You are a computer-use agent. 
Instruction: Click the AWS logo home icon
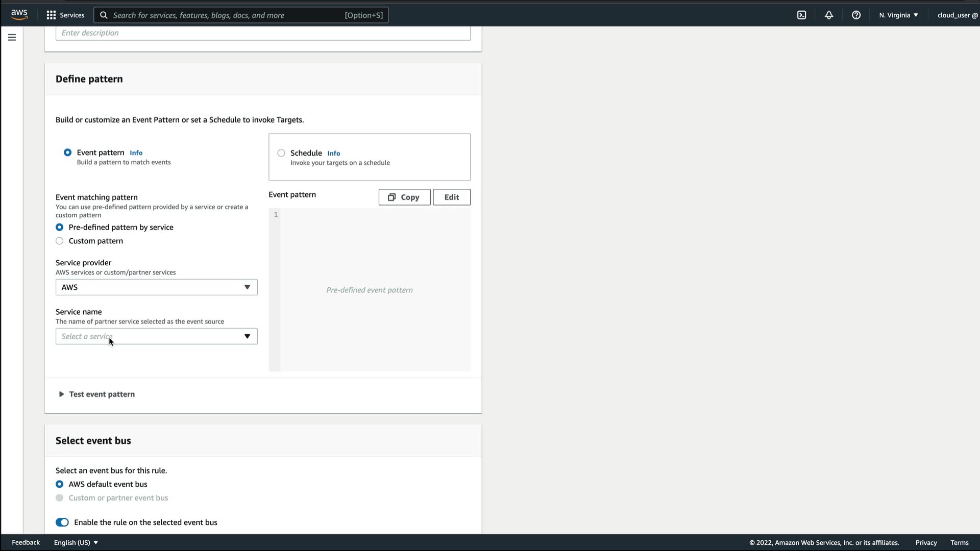click(x=19, y=15)
